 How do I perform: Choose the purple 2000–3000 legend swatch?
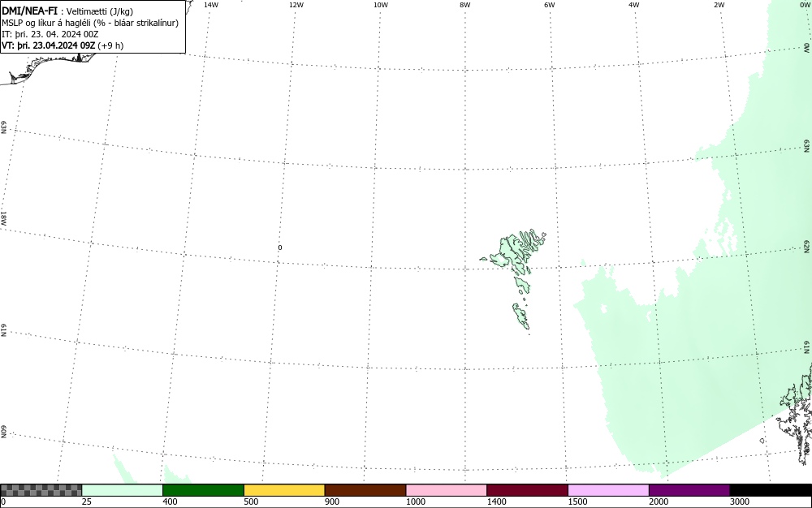[689, 490]
